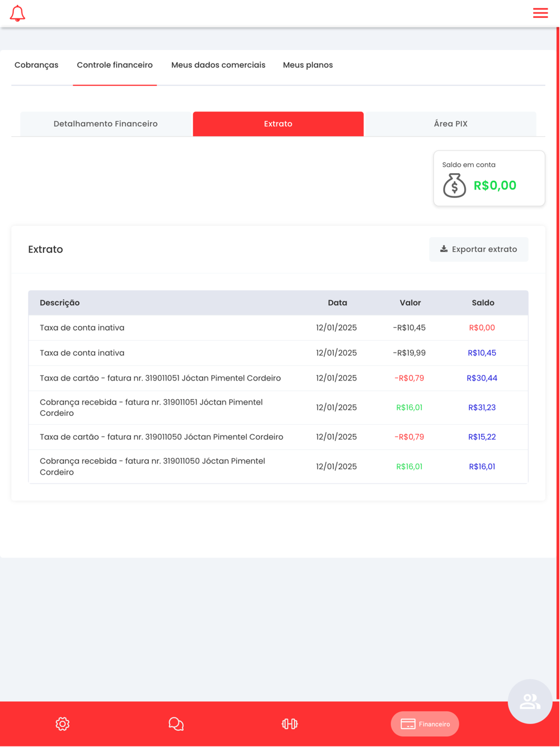The width and height of the screenshot is (560, 747).
Task: Open the hamburger menu
Action: (x=540, y=13)
